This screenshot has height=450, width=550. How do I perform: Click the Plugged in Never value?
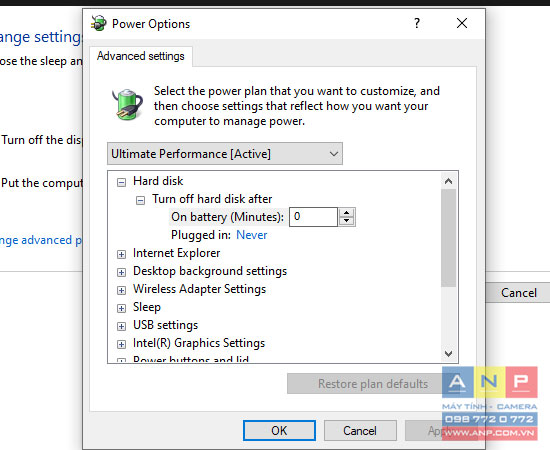[x=251, y=235]
